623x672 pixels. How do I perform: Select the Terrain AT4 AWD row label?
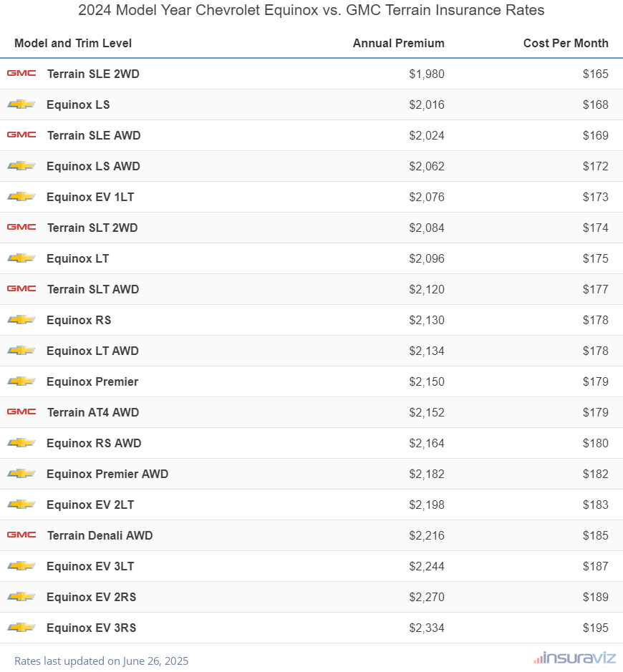(93, 412)
